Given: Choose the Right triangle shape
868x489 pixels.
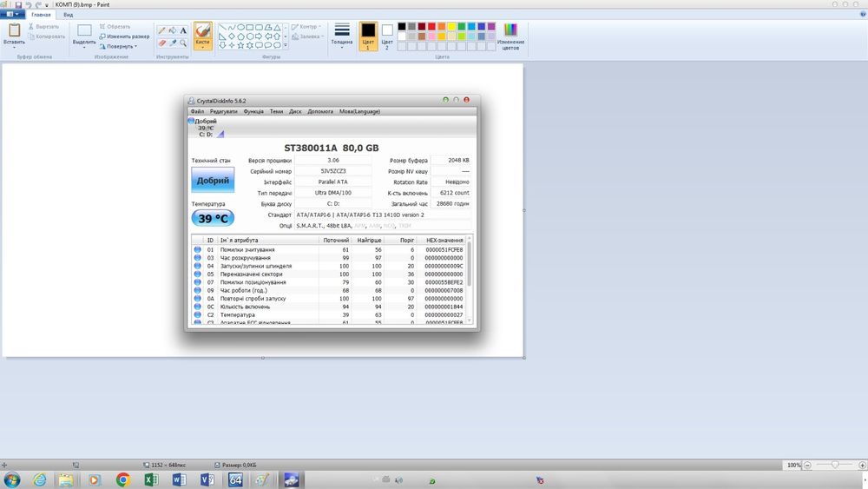Looking at the screenshot, I should pos(222,36).
